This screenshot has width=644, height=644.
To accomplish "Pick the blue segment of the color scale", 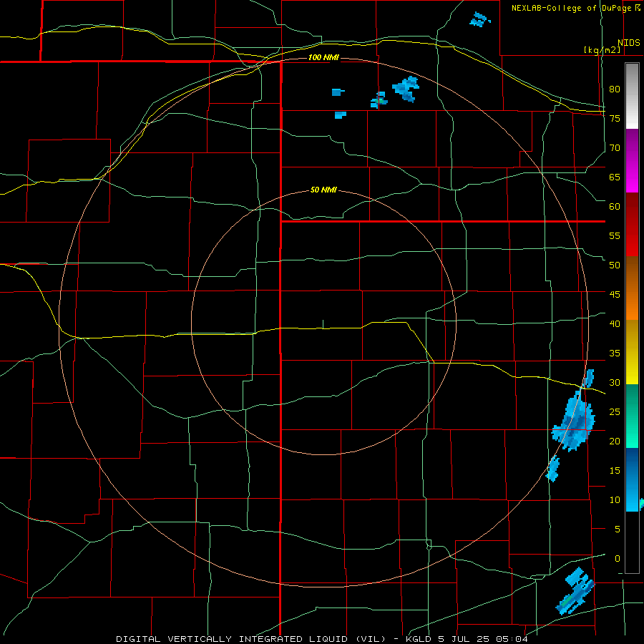I will coord(632,479).
